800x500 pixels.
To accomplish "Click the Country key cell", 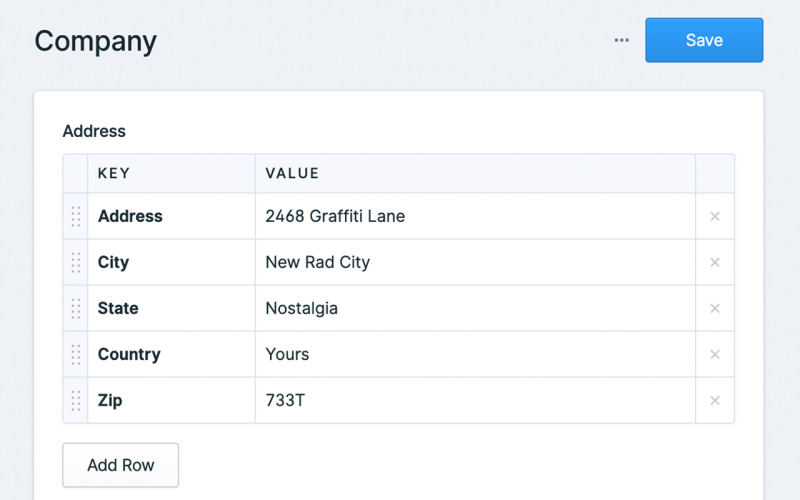I will 170,354.
